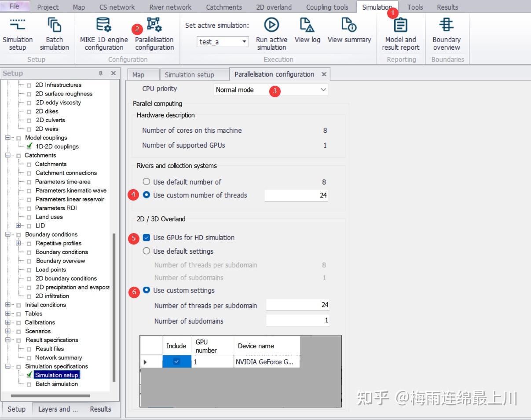Viewport: 531px width, 420px height.
Task: Open Boundary overview from the ribbon
Action: pyautogui.click(x=447, y=34)
